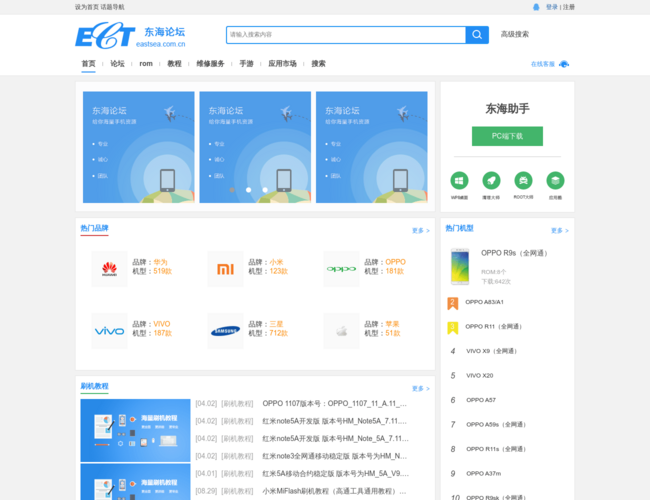Open the 维修服务 nav tab
The width and height of the screenshot is (650, 500).
coord(210,63)
